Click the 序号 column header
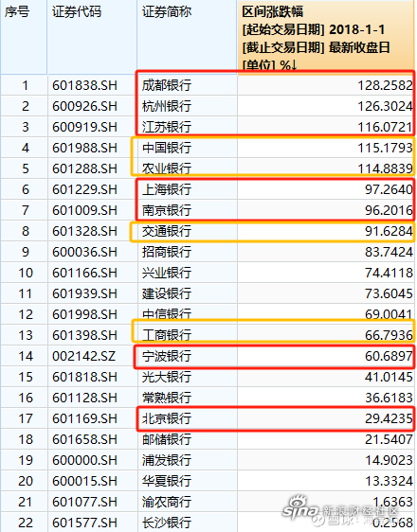417x532 pixels. (24, 37)
